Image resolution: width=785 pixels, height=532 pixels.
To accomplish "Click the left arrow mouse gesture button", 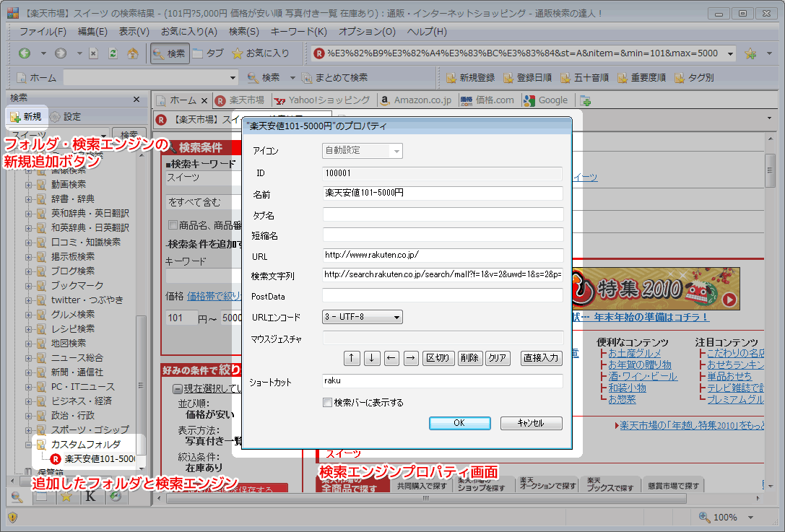I will (x=391, y=358).
